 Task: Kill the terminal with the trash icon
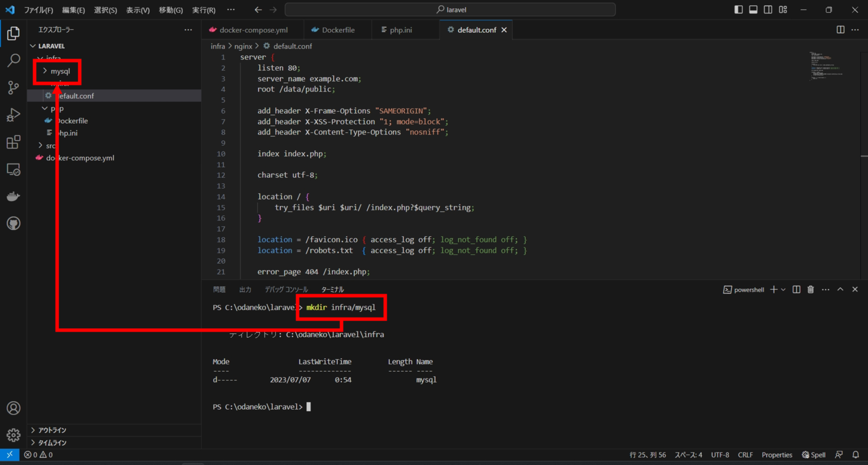[x=810, y=289]
